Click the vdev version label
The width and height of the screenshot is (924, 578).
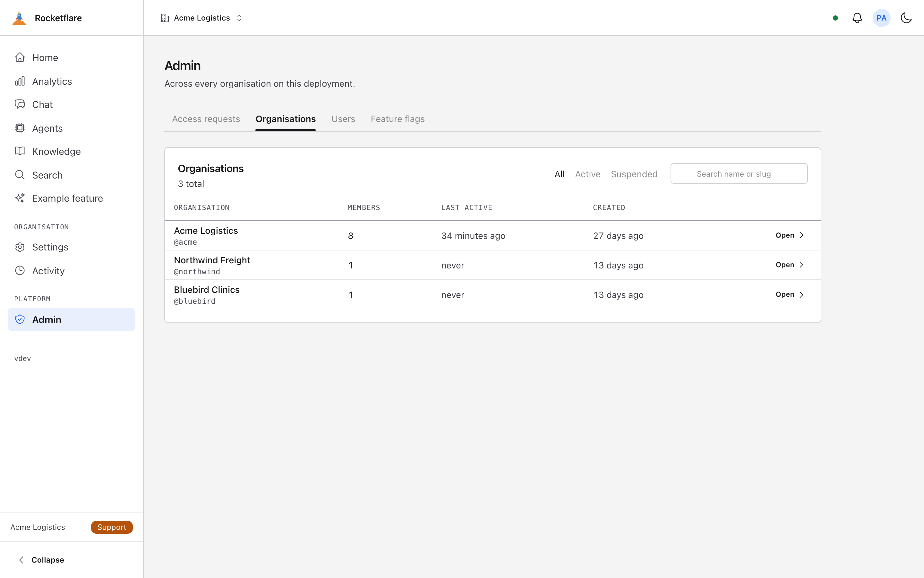(22, 359)
